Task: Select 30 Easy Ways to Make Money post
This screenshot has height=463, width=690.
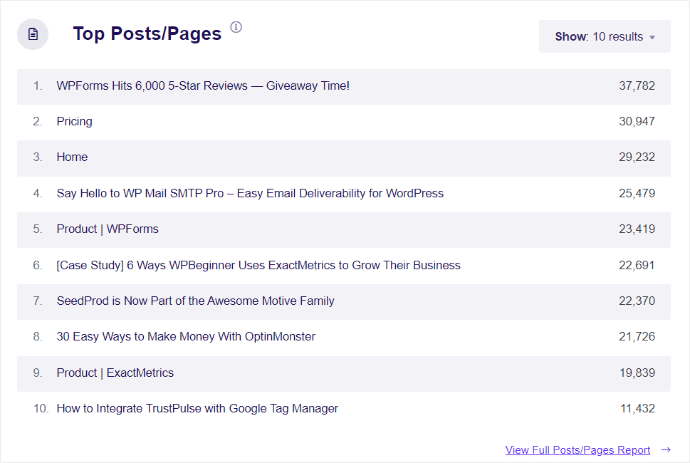Action: (x=344, y=338)
